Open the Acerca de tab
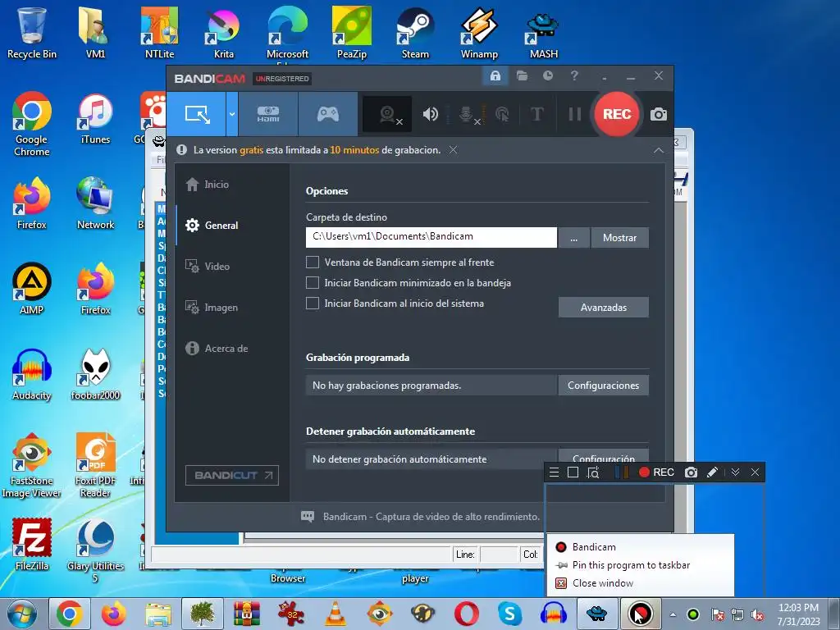 (x=217, y=348)
